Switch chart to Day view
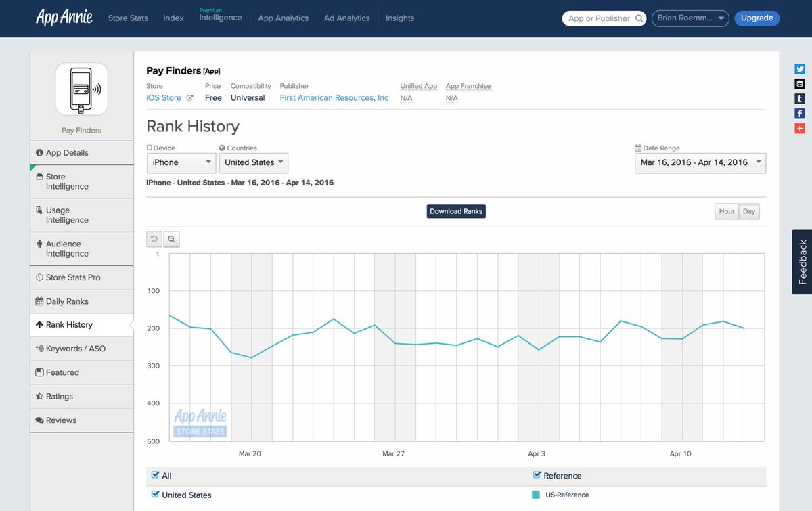Viewport: 812px width, 511px height. click(x=749, y=212)
